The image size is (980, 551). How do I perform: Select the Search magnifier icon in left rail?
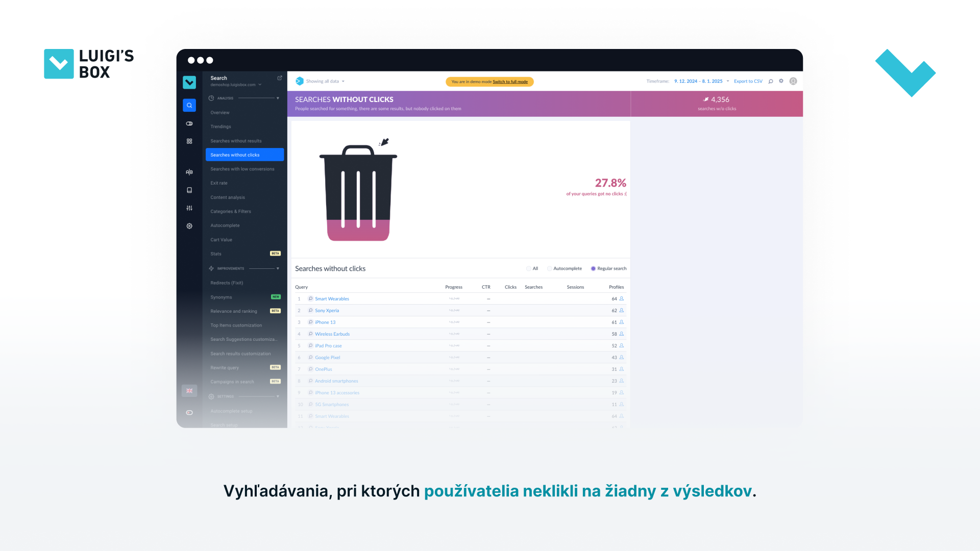pyautogui.click(x=189, y=105)
